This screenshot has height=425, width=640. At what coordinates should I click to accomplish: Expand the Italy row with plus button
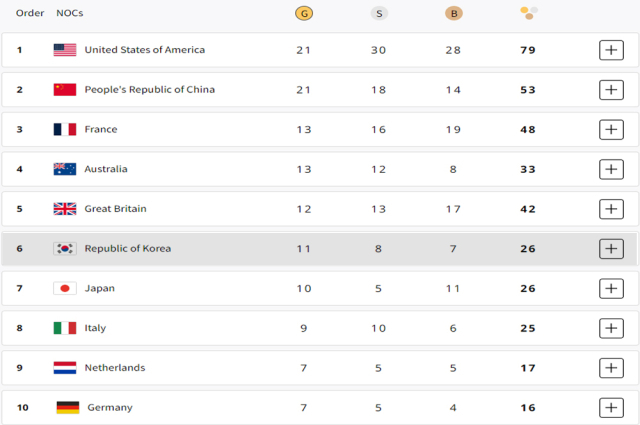pyautogui.click(x=611, y=328)
